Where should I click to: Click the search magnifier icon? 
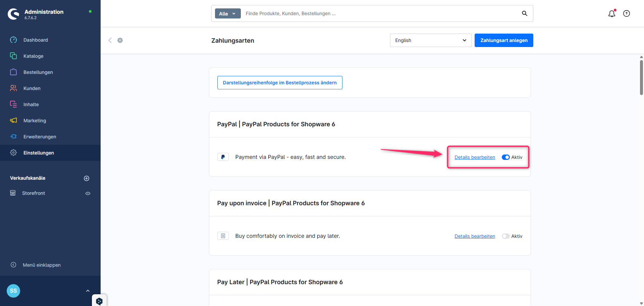coord(525,13)
